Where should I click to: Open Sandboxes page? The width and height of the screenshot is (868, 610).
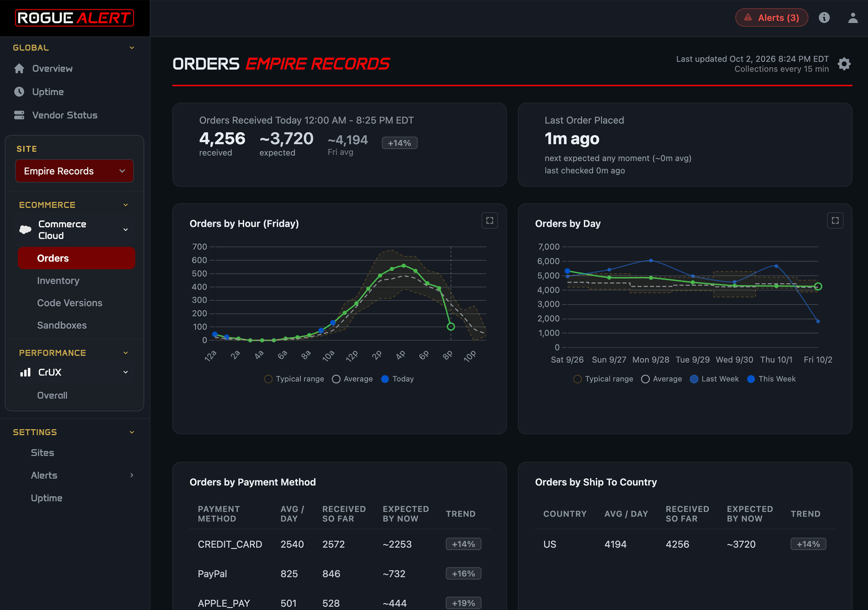[62, 325]
